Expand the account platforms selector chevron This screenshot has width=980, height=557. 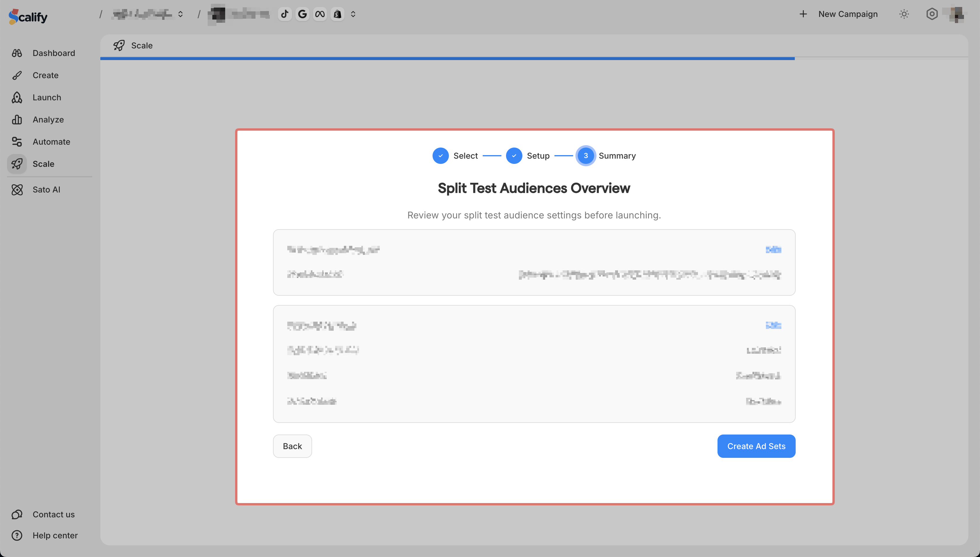[x=353, y=14]
